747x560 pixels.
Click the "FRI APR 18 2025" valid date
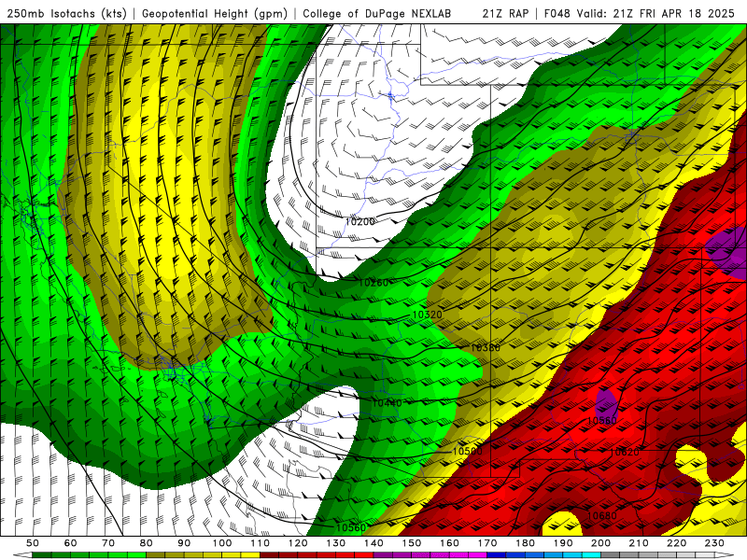pyautogui.click(x=687, y=14)
